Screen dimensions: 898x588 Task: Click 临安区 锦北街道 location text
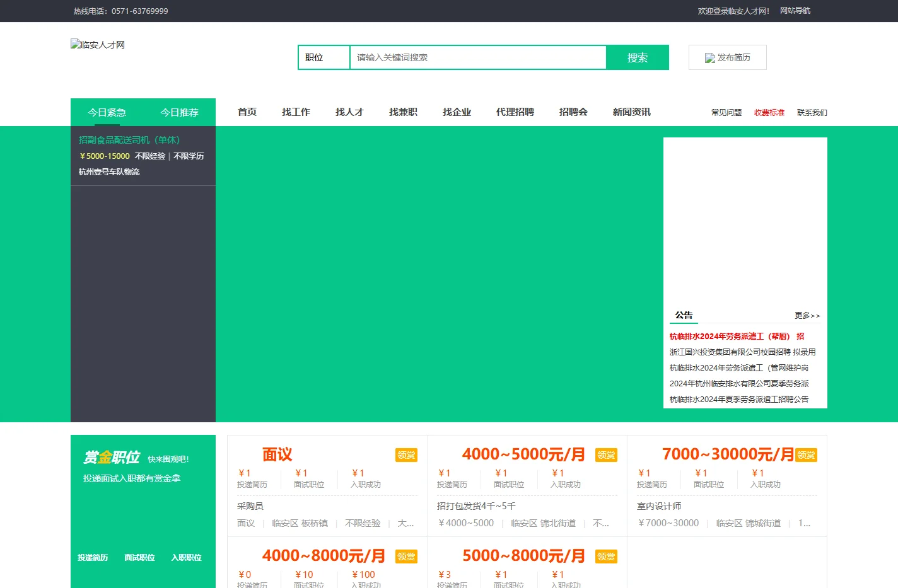pyautogui.click(x=543, y=523)
